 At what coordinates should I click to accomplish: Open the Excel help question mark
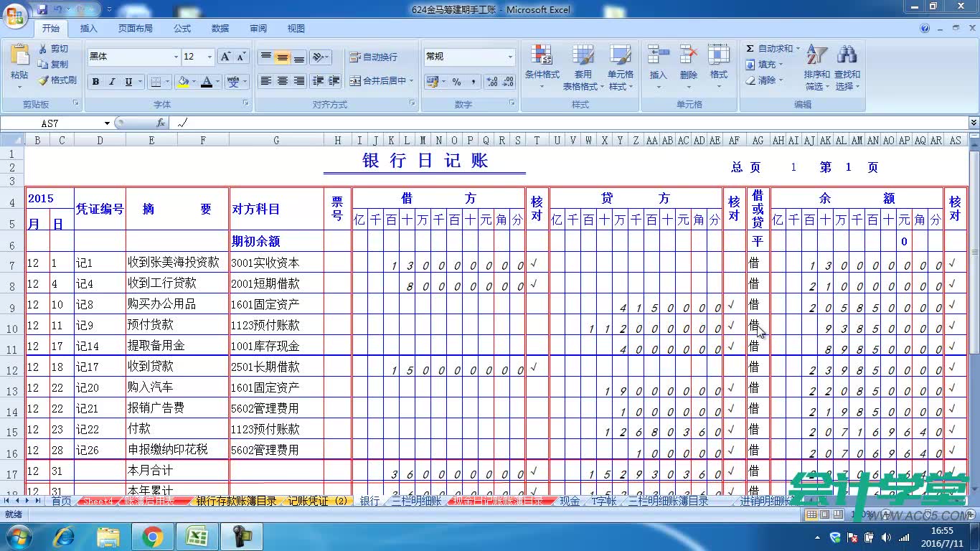coord(925,29)
